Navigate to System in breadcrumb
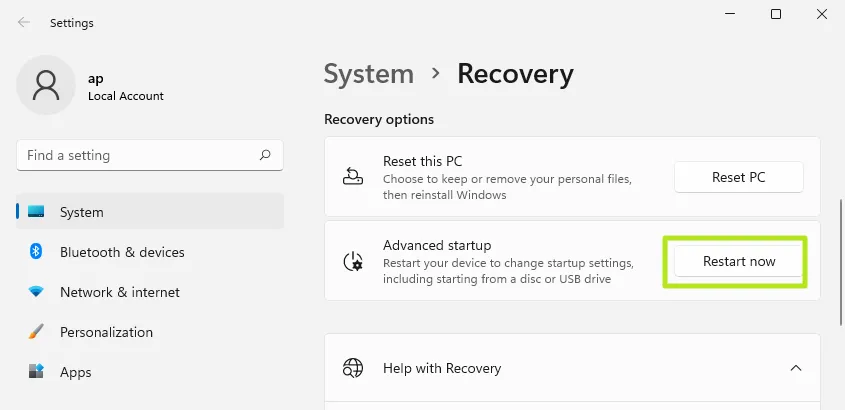The height and width of the screenshot is (410, 845). point(369,73)
